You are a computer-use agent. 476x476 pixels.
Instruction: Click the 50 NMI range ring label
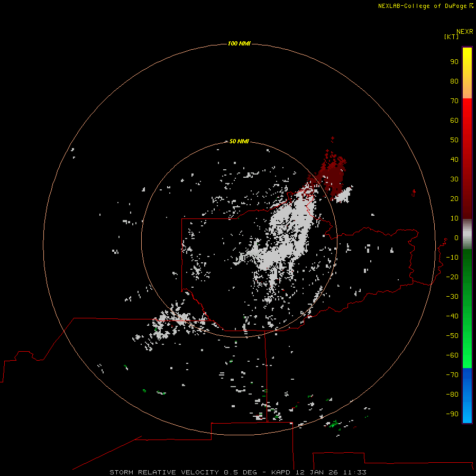(x=239, y=141)
